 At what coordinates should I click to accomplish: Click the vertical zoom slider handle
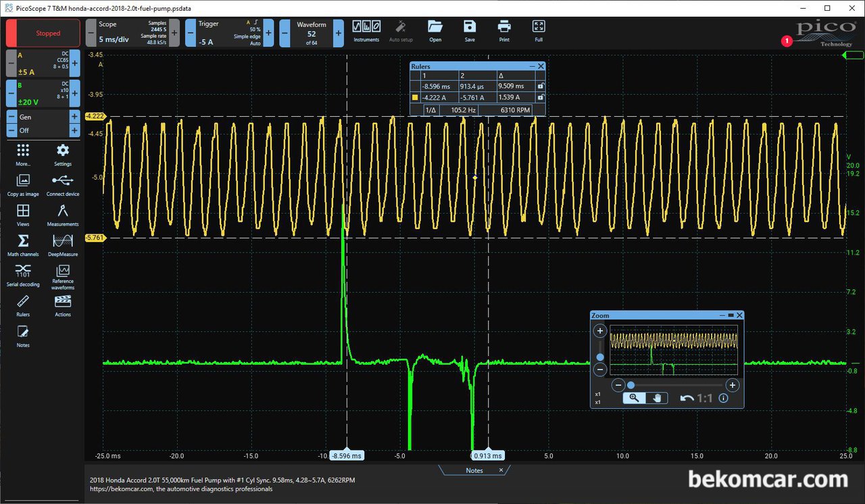[x=600, y=357]
